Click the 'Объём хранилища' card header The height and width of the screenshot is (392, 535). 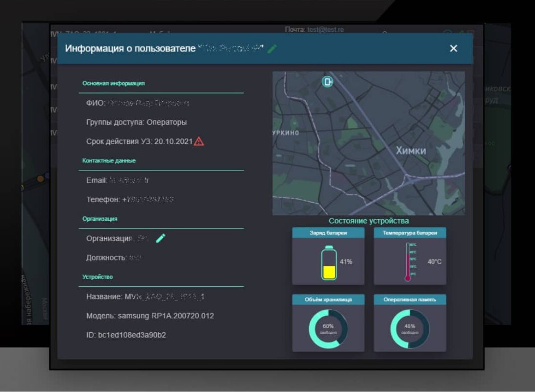[x=328, y=300]
